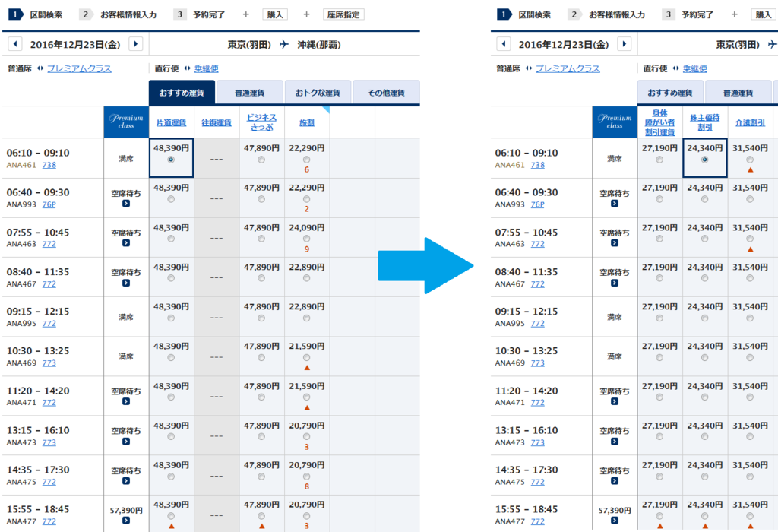Open waitlist arrow for ANA467 in right panel
Viewport: 778px width, 532px height.
(615, 283)
